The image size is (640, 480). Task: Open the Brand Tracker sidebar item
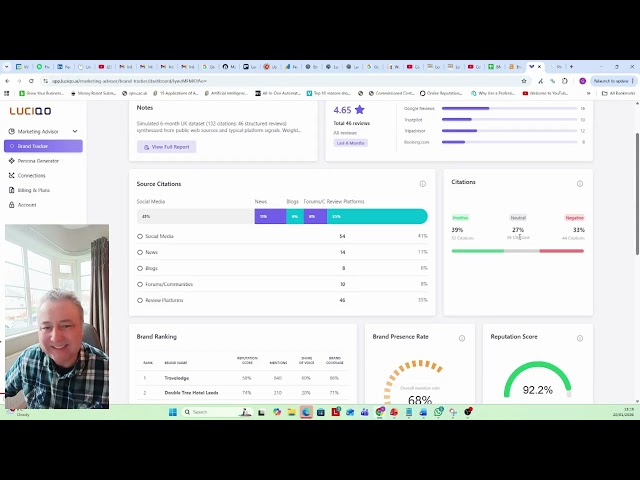[43, 146]
